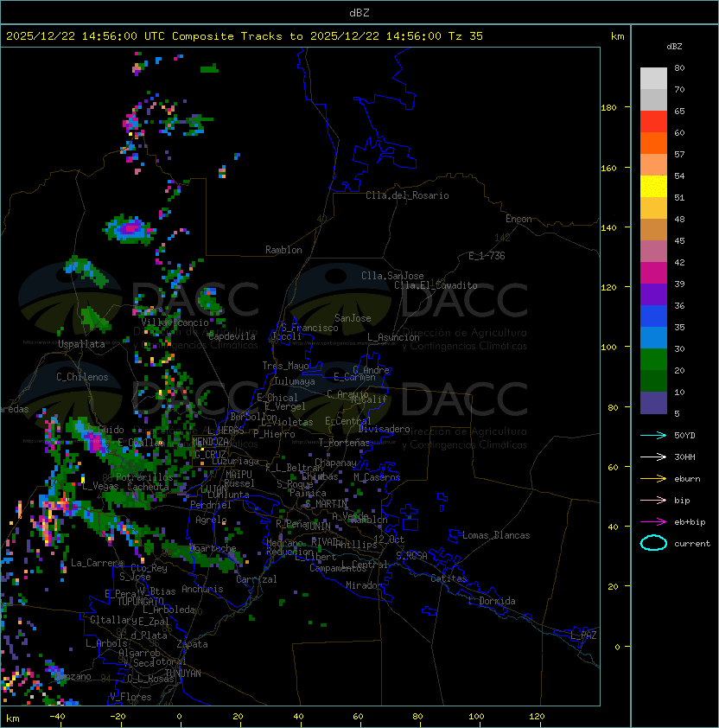The image size is (719, 728).
Task: Pick the purple 36–39 dBZ swatch
Action: [x=653, y=295]
